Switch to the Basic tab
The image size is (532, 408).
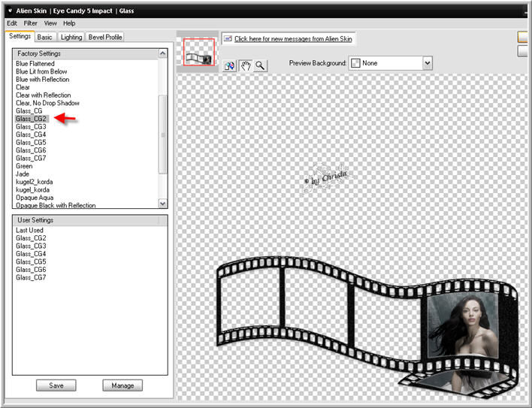pyautogui.click(x=45, y=38)
